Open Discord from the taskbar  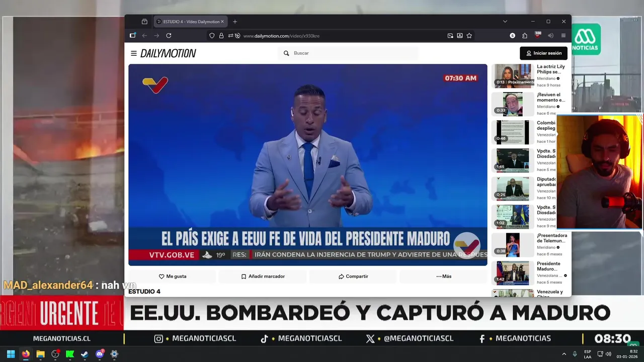100,354
